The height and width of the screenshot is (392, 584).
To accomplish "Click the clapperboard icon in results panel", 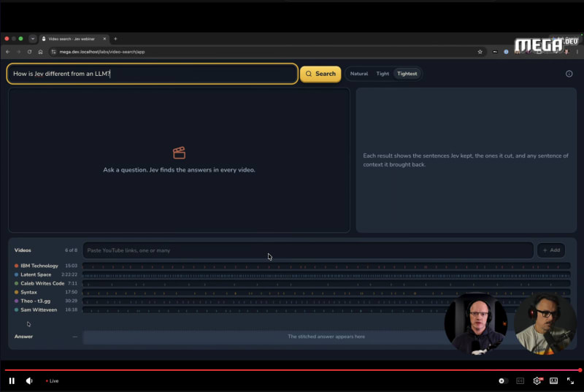I will (x=179, y=153).
